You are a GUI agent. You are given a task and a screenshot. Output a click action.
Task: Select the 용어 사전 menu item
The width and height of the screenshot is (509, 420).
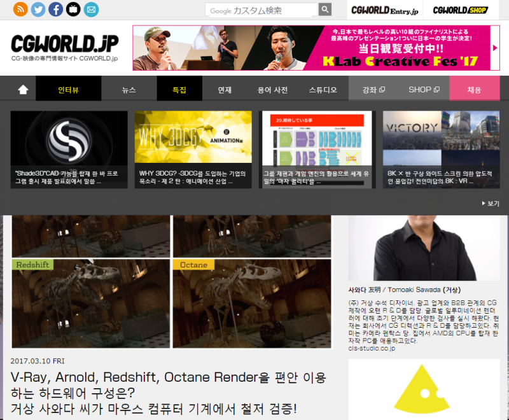[273, 90]
